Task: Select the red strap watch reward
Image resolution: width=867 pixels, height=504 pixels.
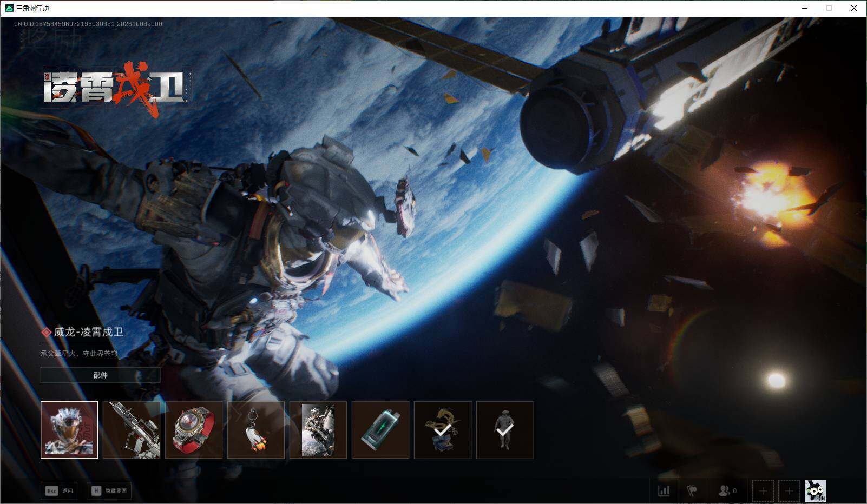Action: point(194,430)
